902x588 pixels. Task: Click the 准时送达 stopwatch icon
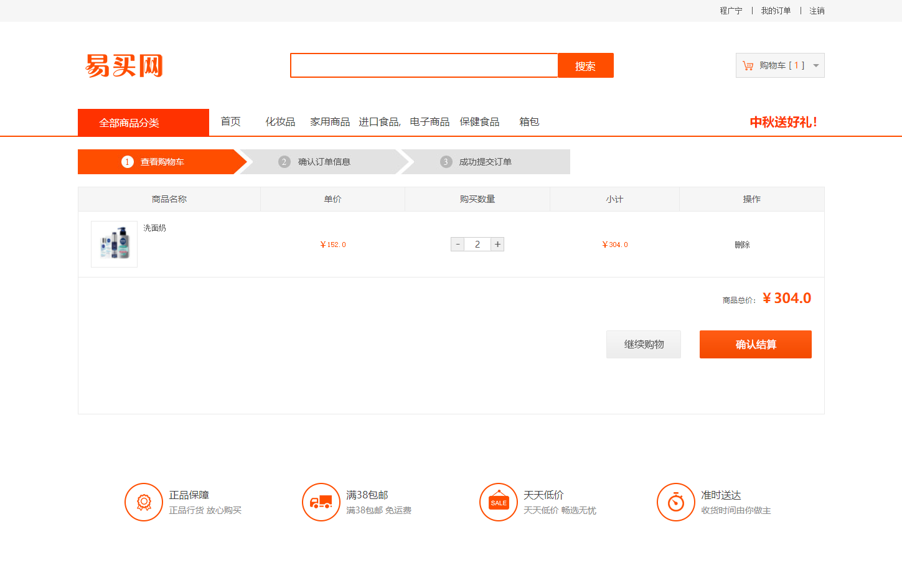[676, 502]
